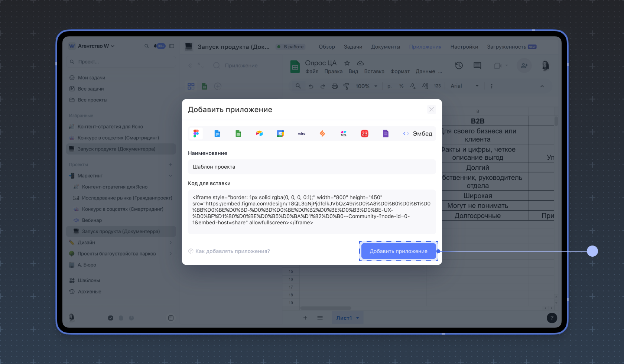The width and height of the screenshot is (624, 364).
Task: Pick the purple Google Forms icon
Action: pos(386,134)
